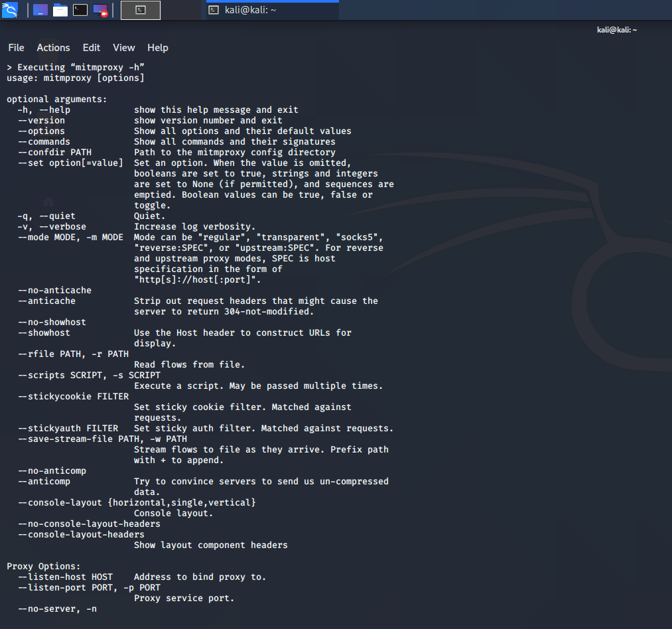The image size is (672, 629).
Task: Click 'Read flows from file.' description
Action: pyautogui.click(x=189, y=364)
